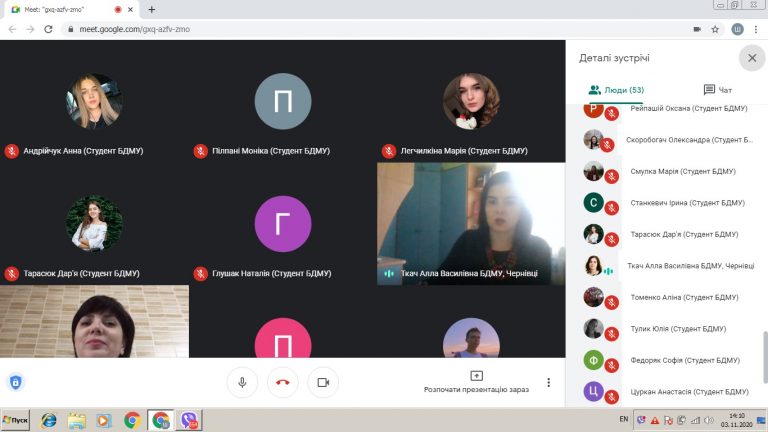Mute icon beside Тулик Юлія in list
Image resolution: width=768 pixels, height=432 pixels.
[611, 334]
